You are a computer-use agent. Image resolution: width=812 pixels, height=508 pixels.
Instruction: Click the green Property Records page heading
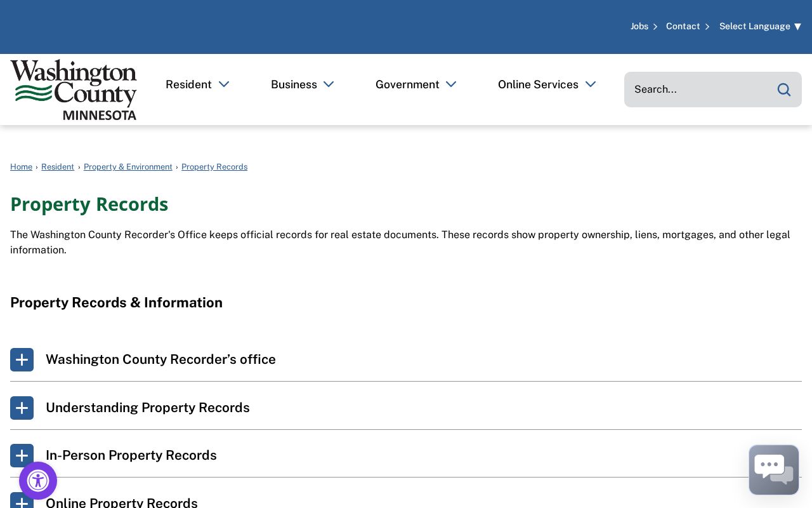point(89,204)
